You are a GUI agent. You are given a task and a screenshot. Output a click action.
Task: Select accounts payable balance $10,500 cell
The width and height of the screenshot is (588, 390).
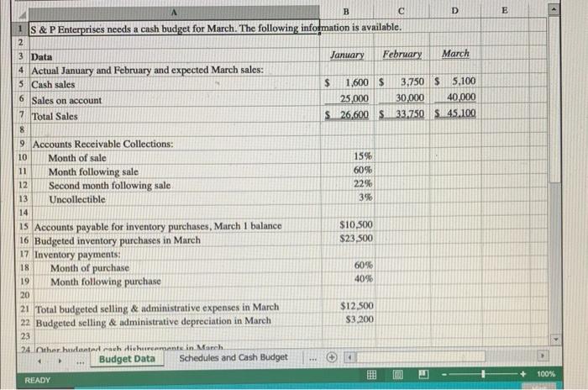(349, 225)
